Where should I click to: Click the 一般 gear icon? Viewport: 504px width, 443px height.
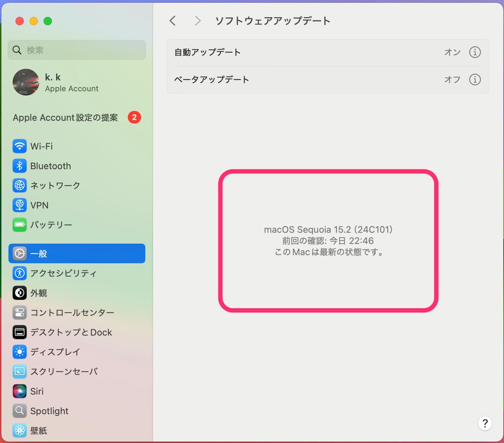(20, 253)
